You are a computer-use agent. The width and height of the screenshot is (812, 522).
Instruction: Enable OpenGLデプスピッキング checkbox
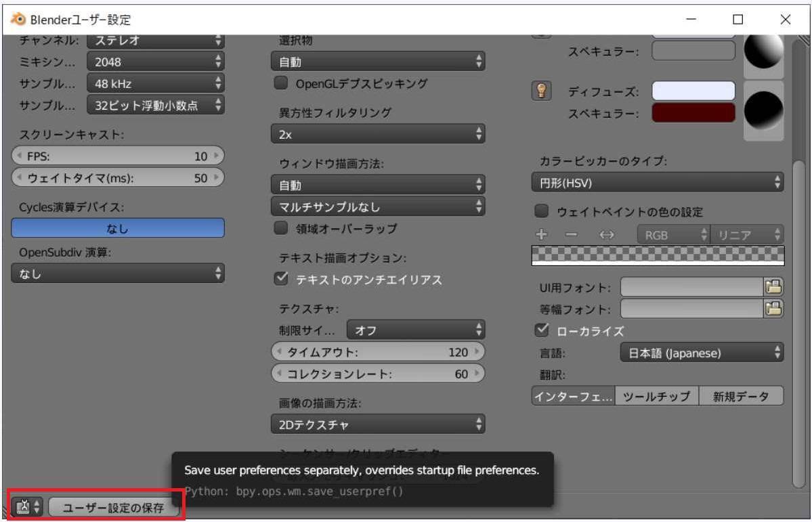[280, 83]
